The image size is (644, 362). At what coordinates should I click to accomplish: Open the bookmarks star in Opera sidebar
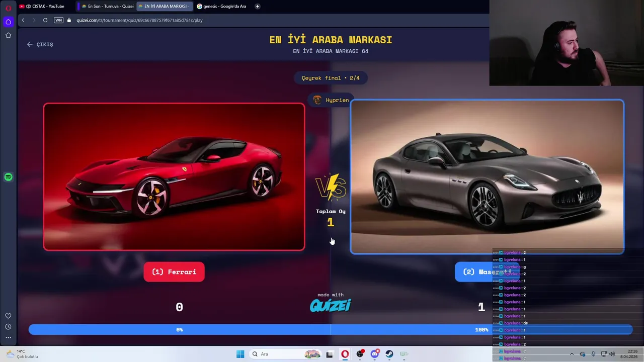tap(8, 35)
